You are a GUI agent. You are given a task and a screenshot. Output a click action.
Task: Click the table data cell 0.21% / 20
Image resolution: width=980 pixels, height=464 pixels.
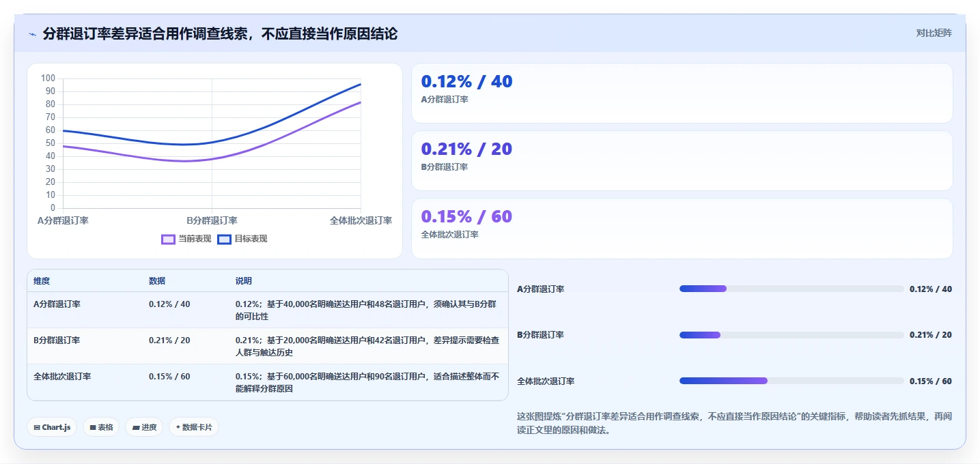click(x=169, y=340)
